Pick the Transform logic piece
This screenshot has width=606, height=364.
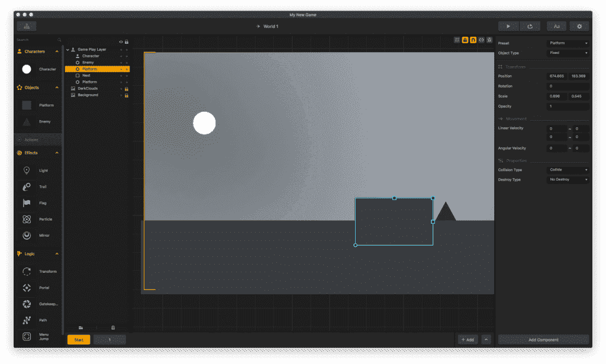click(x=27, y=272)
